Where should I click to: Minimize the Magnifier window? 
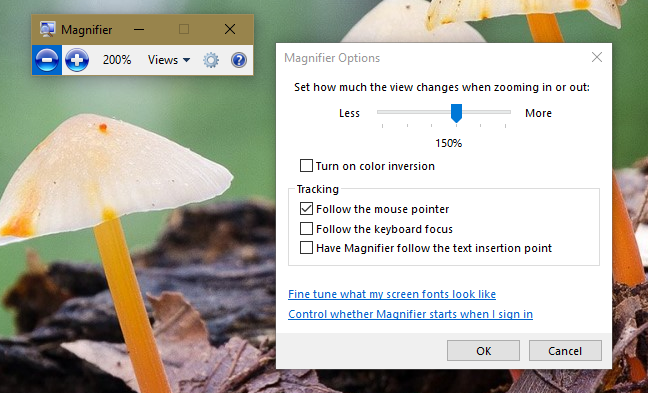[x=139, y=29]
